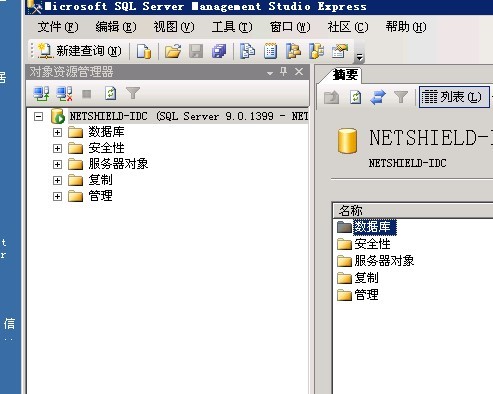The image size is (493, 394).
Task: Expand the 复制 tree node
Action: pos(57,180)
